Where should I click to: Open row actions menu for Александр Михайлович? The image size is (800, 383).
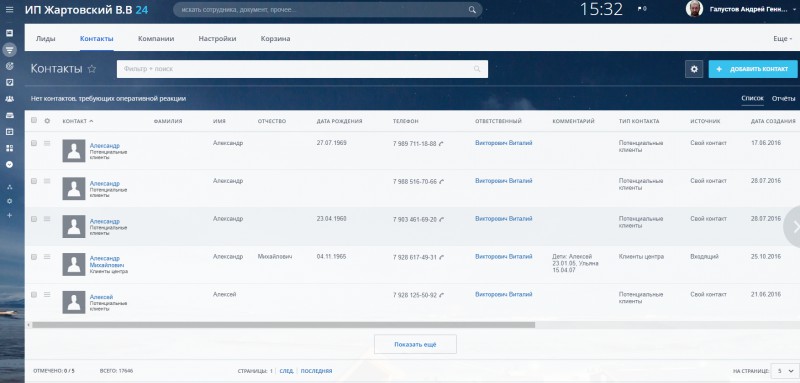[47, 257]
